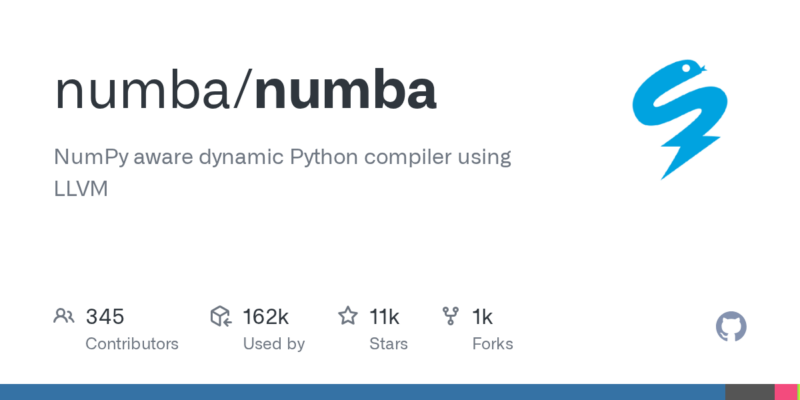The width and height of the screenshot is (800, 400).
Task: Click the blue language bar segment
Action: click(x=360, y=392)
